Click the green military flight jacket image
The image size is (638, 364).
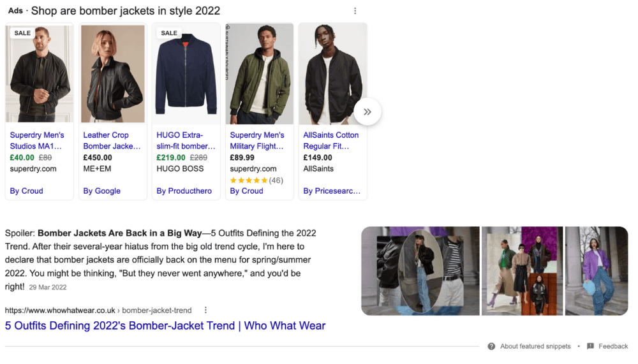pos(259,73)
